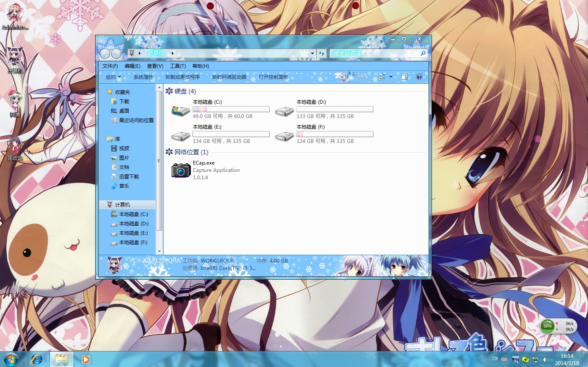Open the 文件(F) menu

point(110,66)
